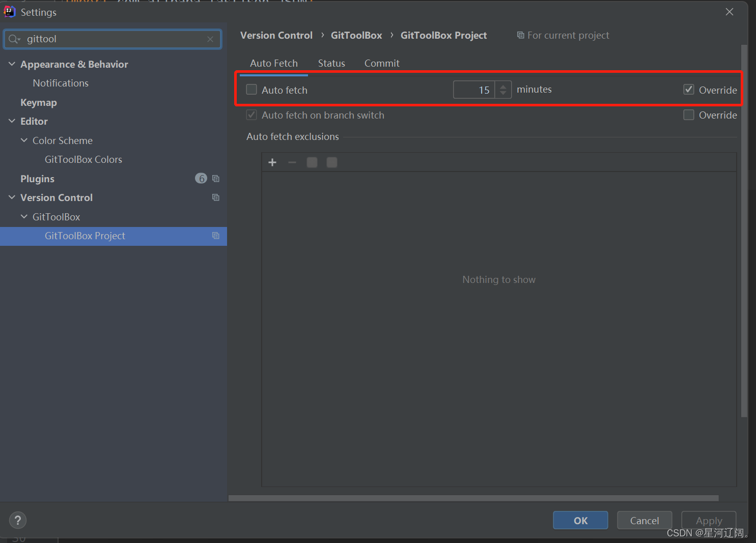The height and width of the screenshot is (543, 756).
Task: Click the minutes value field showing 15
Action: point(474,90)
